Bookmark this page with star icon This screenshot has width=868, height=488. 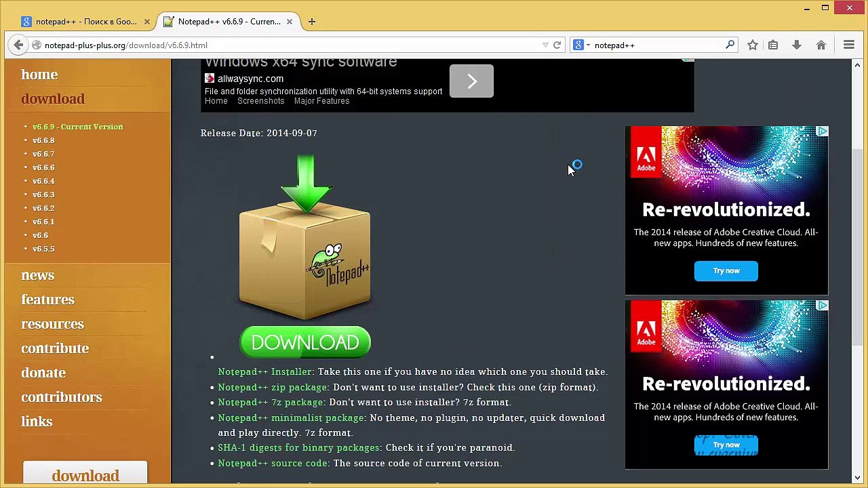point(752,45)
